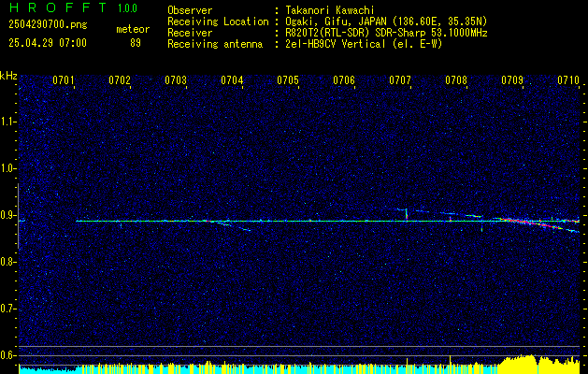This screenshot has height=374, width=588.
Task: Click the R820T2(RTL-SDR) receiver description
Action: (x=386, y=33)
